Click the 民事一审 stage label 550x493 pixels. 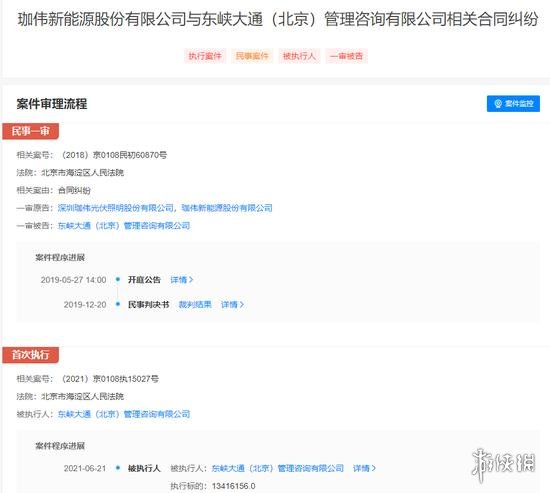click(x=31, y=131)
